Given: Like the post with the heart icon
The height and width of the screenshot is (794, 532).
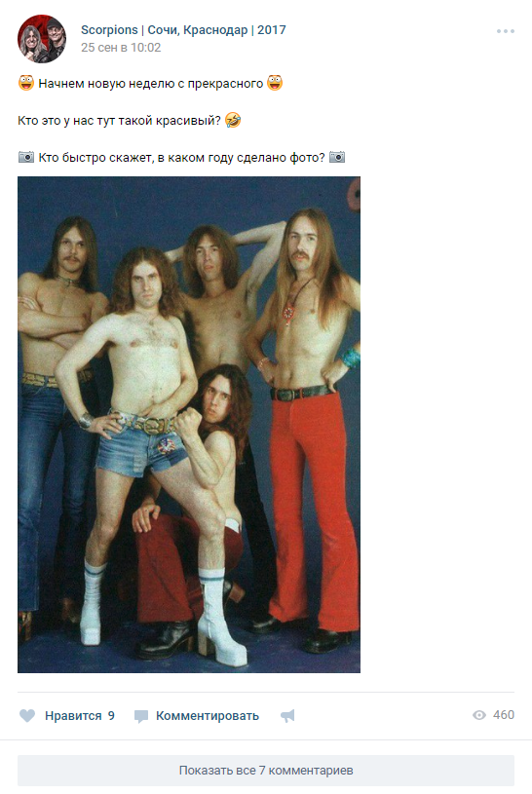Looking at the screenshot, I should 27,715.
